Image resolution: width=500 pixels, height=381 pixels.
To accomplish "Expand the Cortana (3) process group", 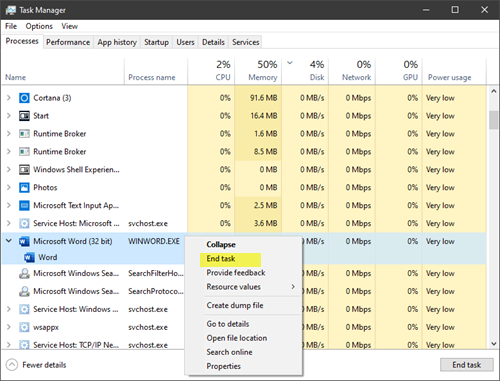I will point(9,98).
